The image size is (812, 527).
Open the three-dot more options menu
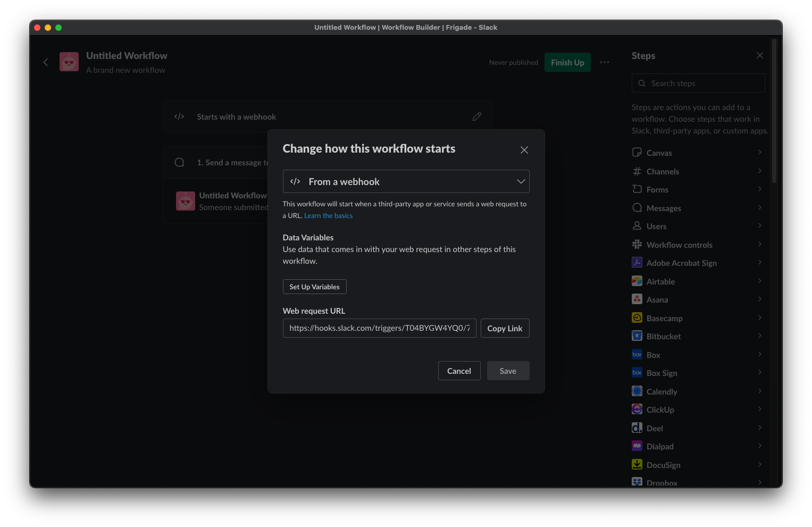click(605, 62)
